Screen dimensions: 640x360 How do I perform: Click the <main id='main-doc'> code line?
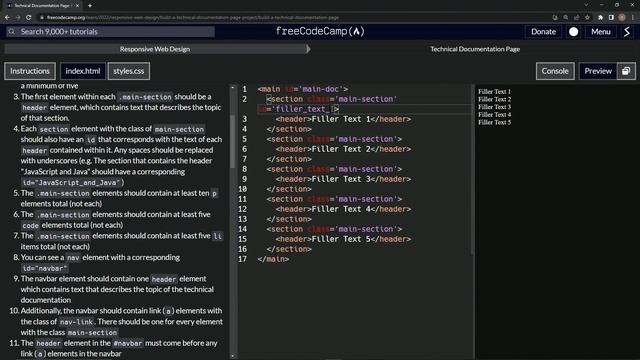302,89
